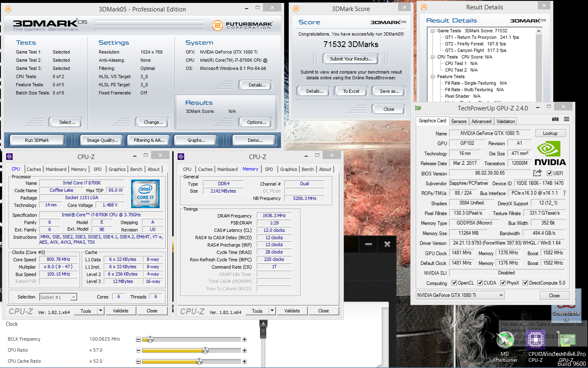The height and width of the screenshot is (368, 588).
Task: Click the GPU-Z camera screenshot icon
Action: 555,119
